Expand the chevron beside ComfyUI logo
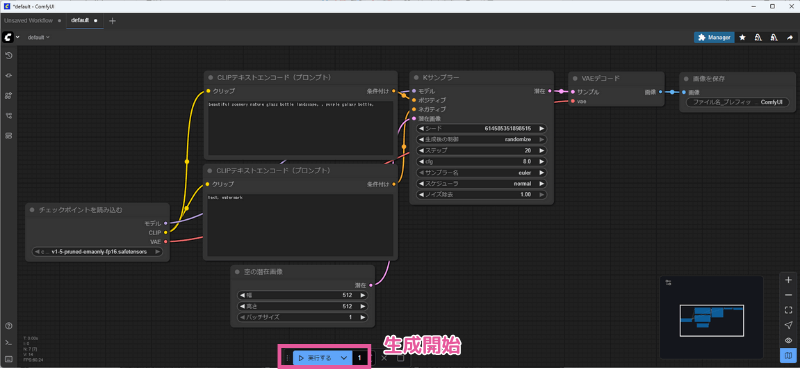Image resolution: width=800 pixels, height=370 pixels. (18, 37)
